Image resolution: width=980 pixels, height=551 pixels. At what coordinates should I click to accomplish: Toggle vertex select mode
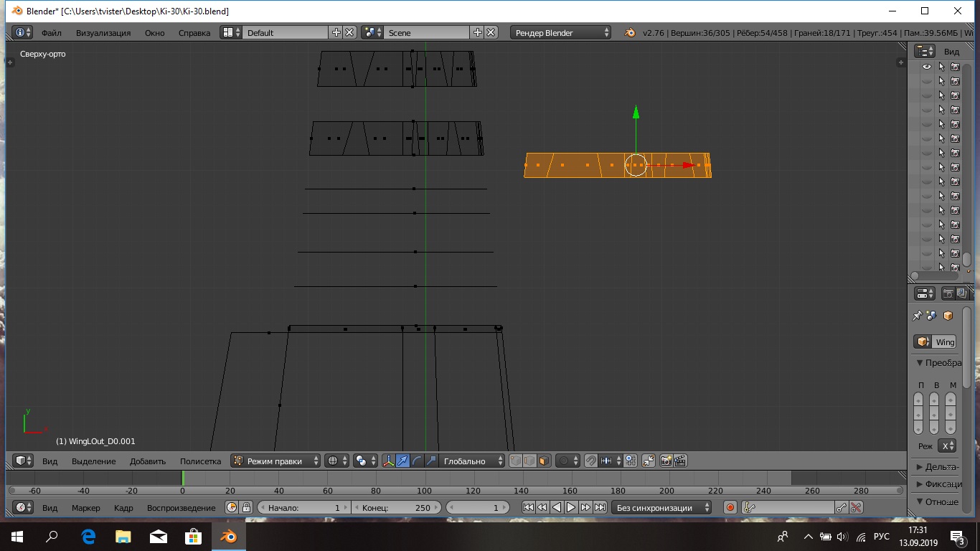[x=515, y=461]
